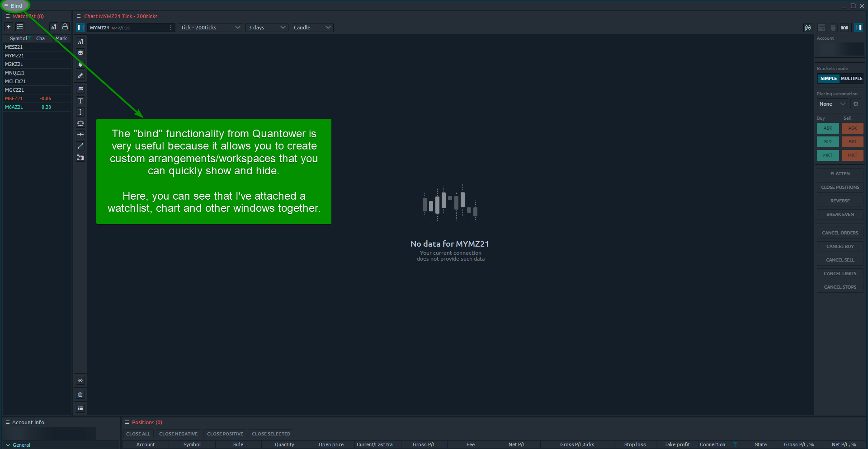Click the CLOSE NEGATIVE button
This screenshot has height=449, width=868.
coord(178,434)
